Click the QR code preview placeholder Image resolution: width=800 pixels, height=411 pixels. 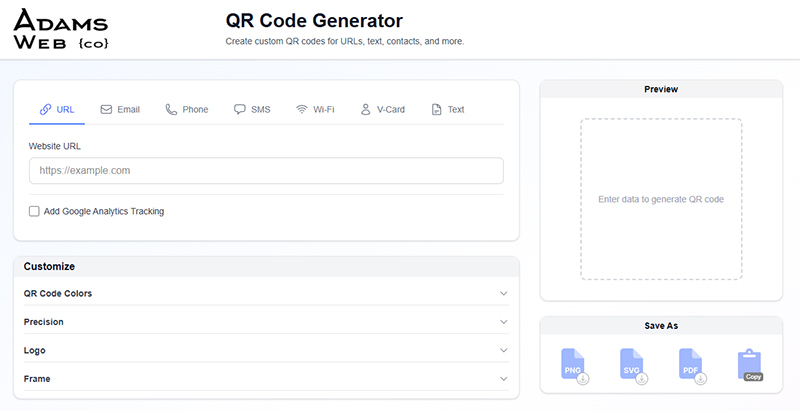(x=661, y=199)
